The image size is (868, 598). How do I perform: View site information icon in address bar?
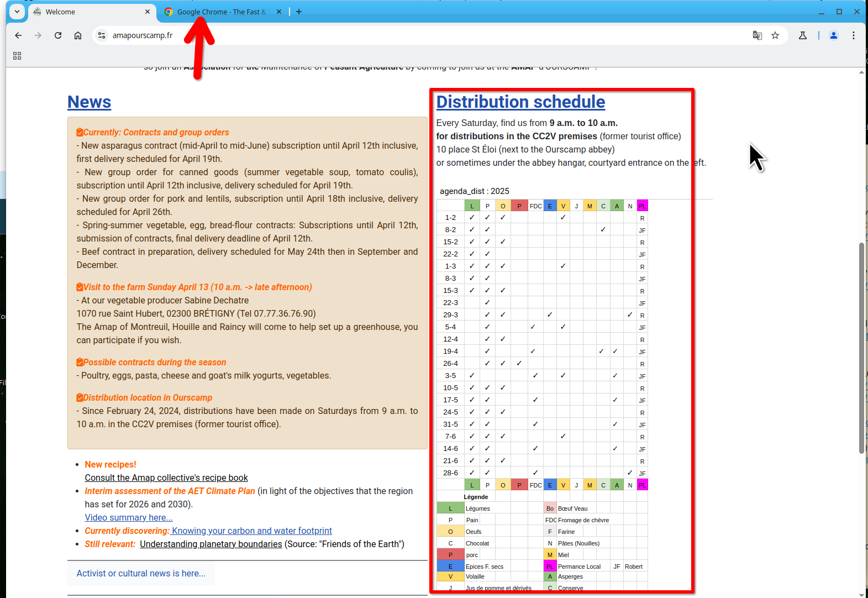point(102,35)
